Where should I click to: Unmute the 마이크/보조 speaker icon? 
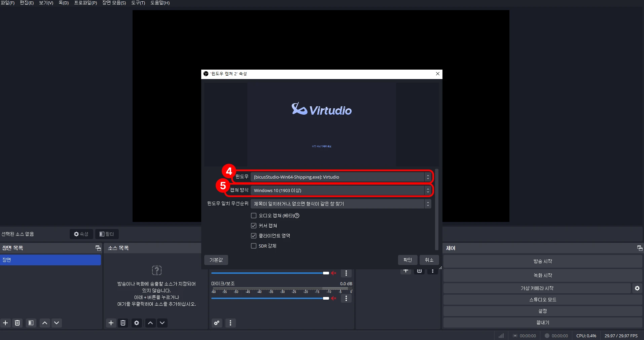point(334,298)
